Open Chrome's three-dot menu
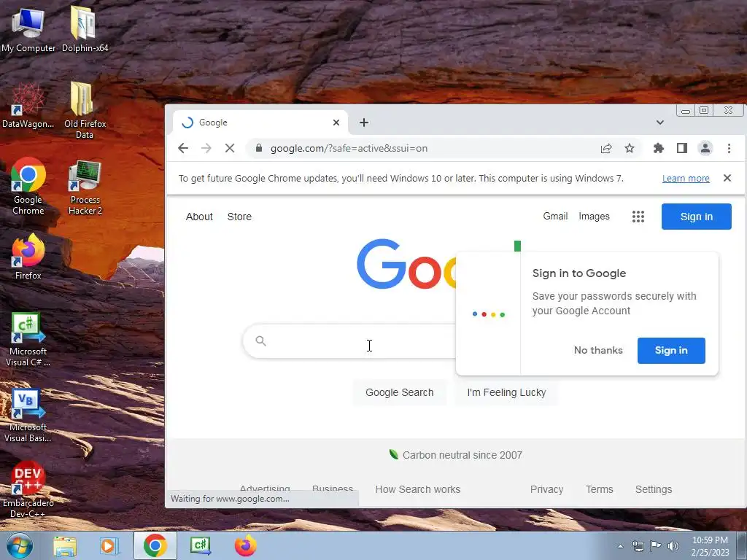747x560 pixels. tap(729, 148)
